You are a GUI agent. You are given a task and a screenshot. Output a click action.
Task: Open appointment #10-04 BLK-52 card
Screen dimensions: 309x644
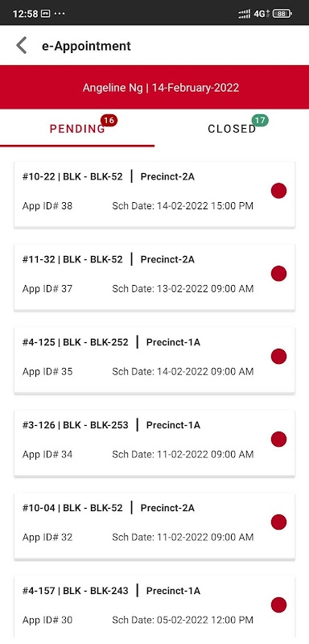tap(154, 526)
